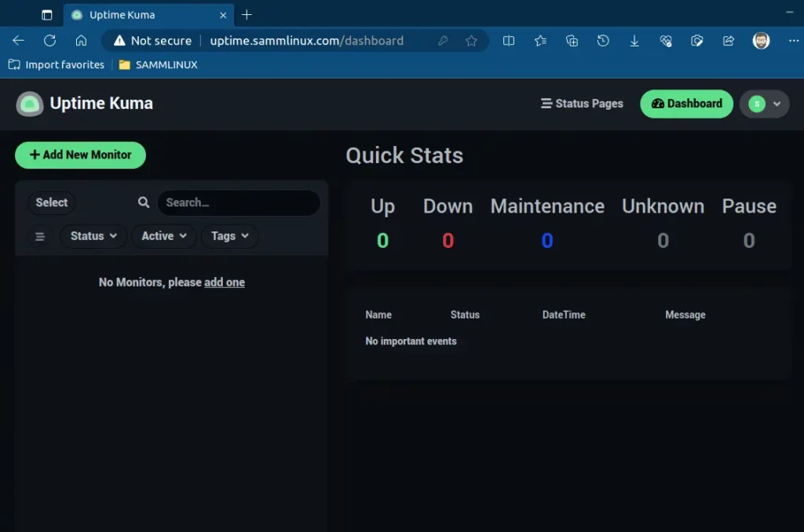Screen dimensions: 804x532
Task: Click Add New Monitor button
Action: point(81,155)
